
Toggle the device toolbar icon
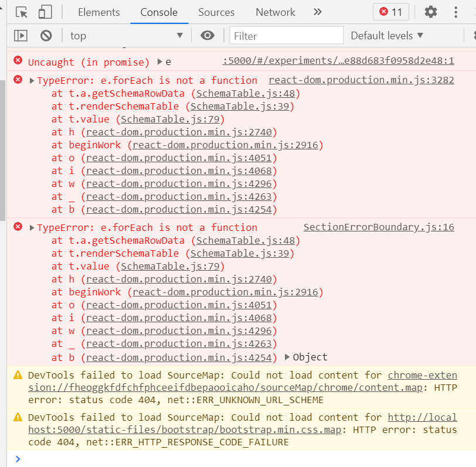45,12
